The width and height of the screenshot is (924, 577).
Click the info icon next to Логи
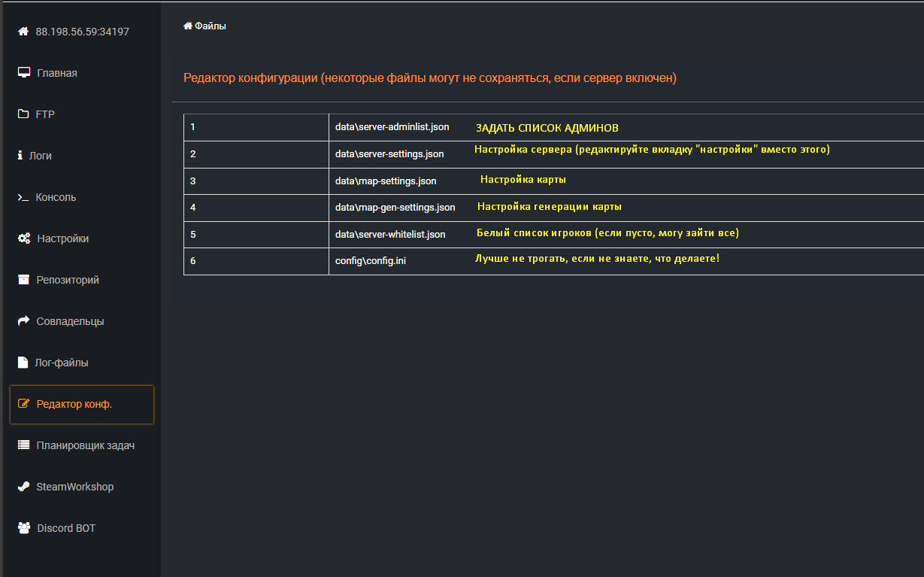pos(20,156)
